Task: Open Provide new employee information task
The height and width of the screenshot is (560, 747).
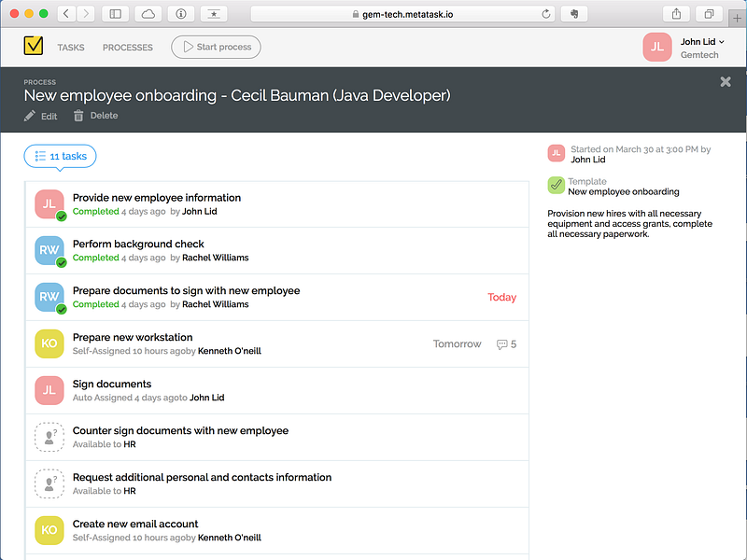Action: [276, 204]
